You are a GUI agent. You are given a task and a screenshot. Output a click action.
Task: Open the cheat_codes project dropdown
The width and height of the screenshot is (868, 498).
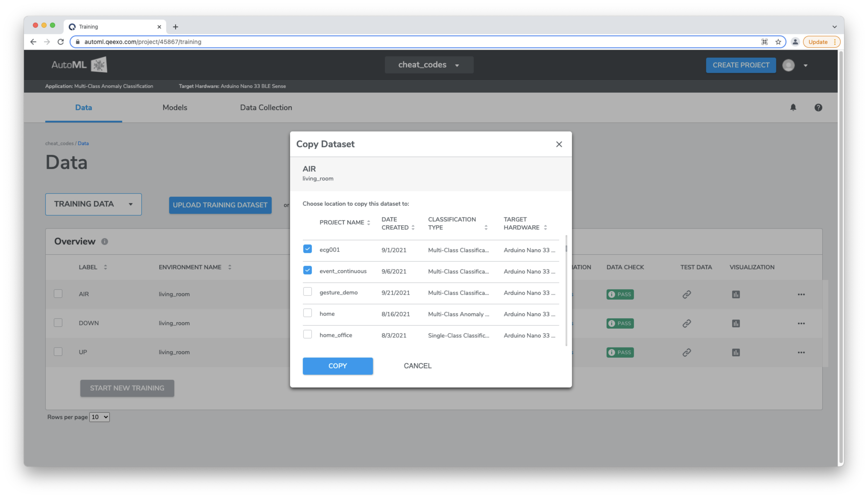428,65
